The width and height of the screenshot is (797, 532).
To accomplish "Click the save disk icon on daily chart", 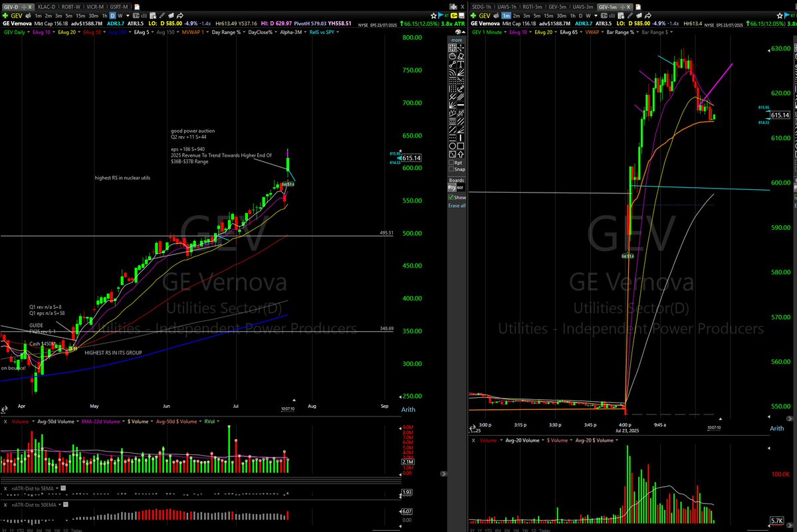I will (461, 16).
